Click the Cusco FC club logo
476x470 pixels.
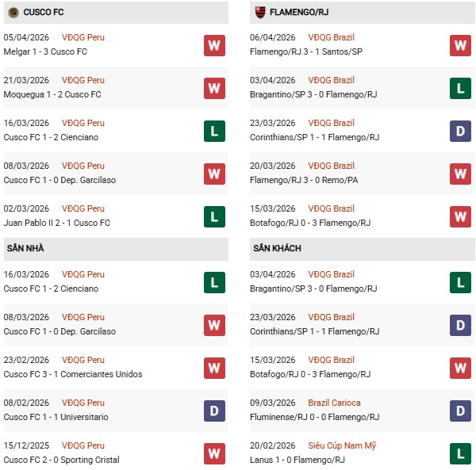coord(13,13)
